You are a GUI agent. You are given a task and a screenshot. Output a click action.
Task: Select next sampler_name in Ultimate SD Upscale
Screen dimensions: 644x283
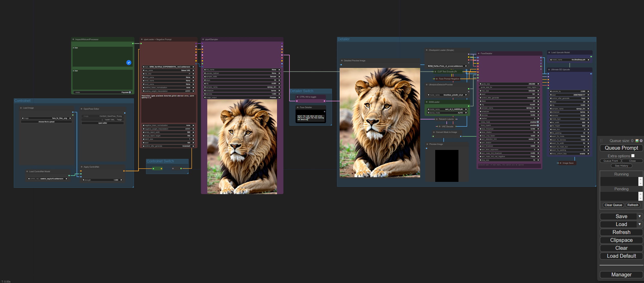coord(588,109)
